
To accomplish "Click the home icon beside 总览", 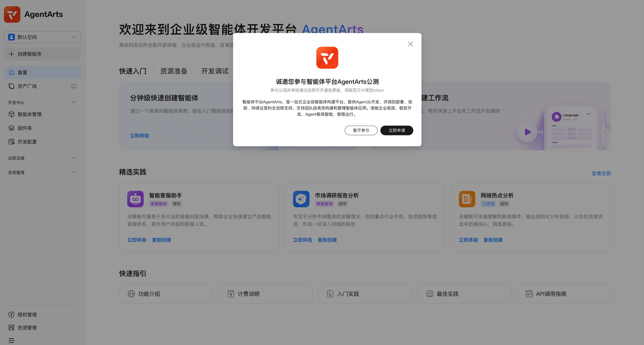I will [11, 73].
